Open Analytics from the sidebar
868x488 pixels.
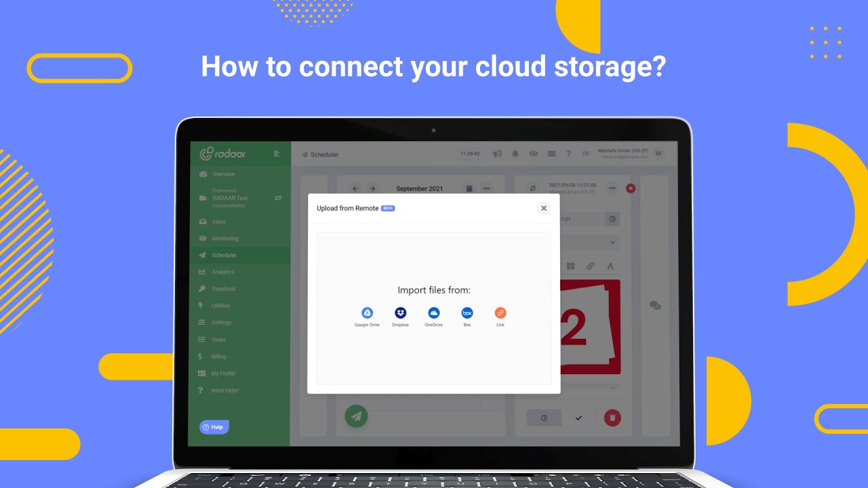pyautogui.click(x=222, y=272)
